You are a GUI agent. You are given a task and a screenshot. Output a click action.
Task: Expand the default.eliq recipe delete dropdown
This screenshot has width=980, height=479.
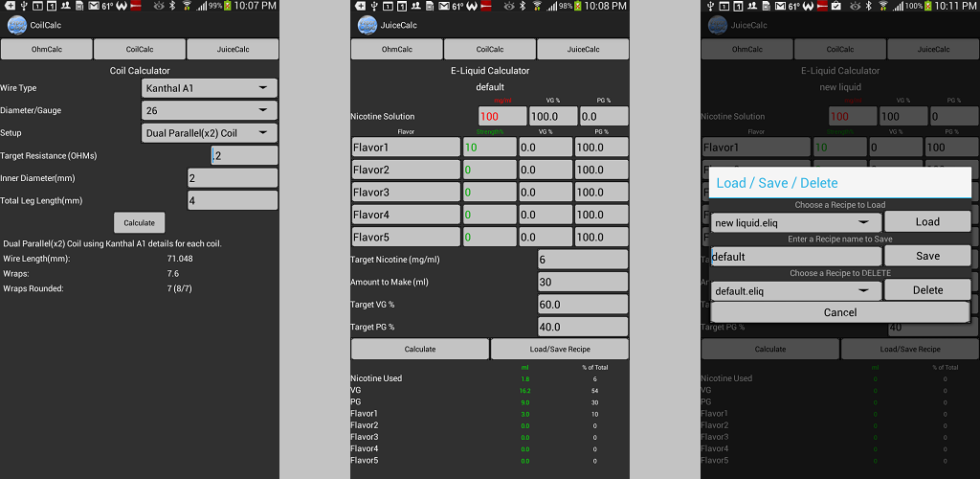(796, 291)
